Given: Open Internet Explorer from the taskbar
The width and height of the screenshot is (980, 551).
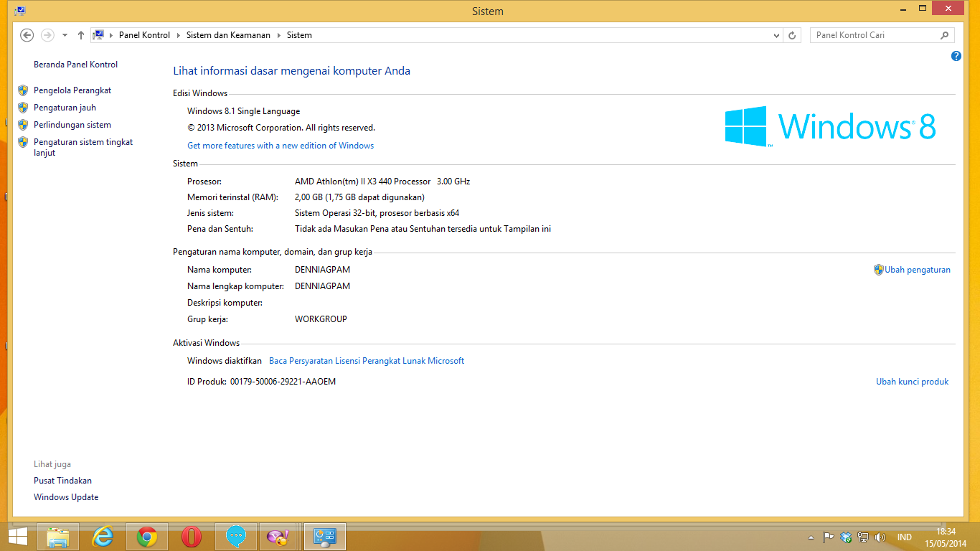Looking at the screenshot, I should (x=103, y=537).
